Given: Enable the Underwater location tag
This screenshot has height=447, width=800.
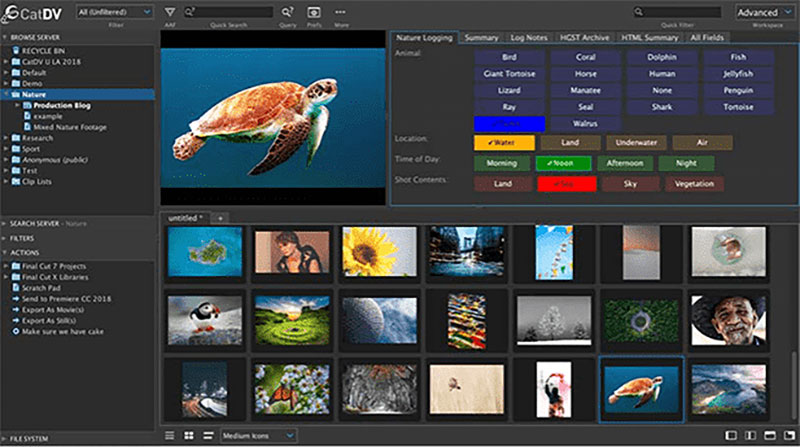Looking at the screenshot, I should pos(637,142).
